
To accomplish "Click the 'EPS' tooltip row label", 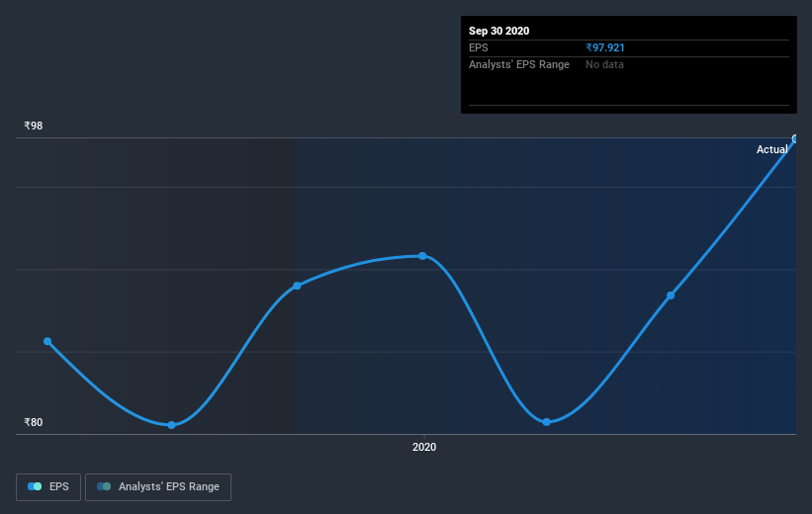I will (x=479, y=47).
